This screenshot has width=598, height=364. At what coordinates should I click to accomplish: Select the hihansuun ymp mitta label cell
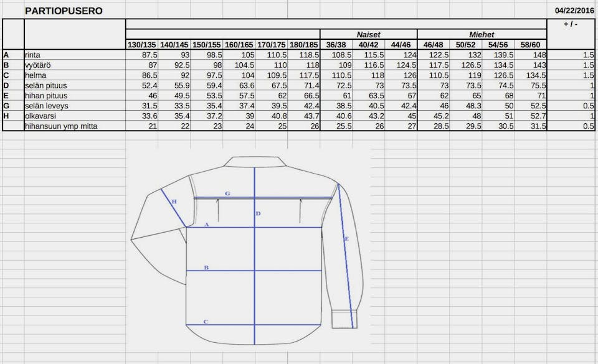click(60, 126)
